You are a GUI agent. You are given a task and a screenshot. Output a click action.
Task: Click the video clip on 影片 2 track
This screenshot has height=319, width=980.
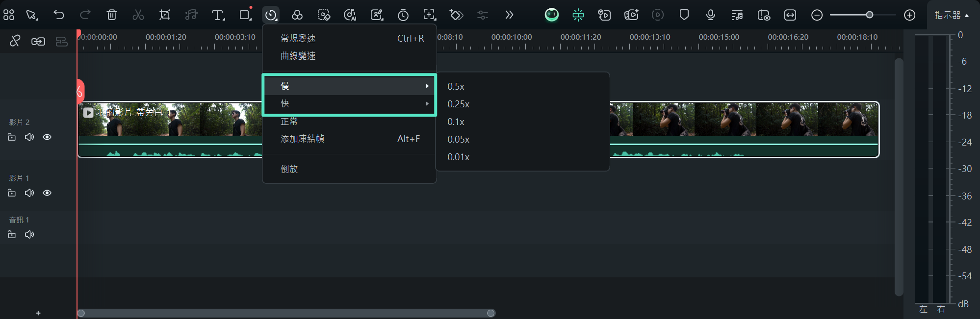click(x=736, y=127)
